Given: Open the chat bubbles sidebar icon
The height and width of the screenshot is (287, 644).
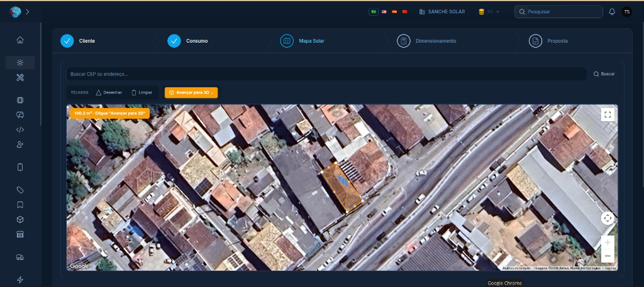Looking at the screenshot, I should pyautogui.click(x=20, y=115).
